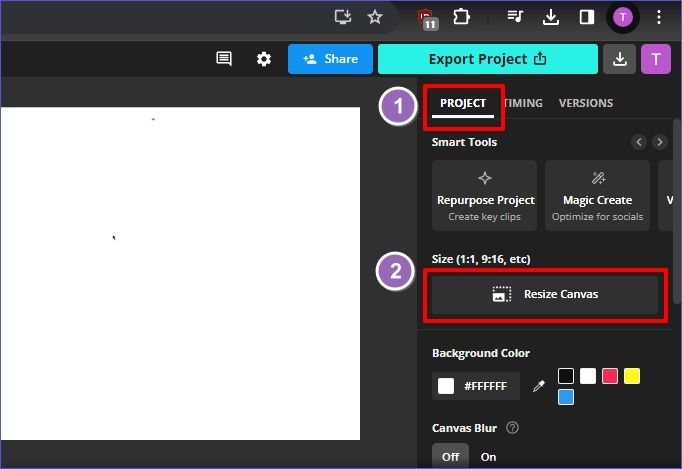The height and width of the screenshot is (469, 682).
Task: Select the Project tab
Action: [463, 103]
